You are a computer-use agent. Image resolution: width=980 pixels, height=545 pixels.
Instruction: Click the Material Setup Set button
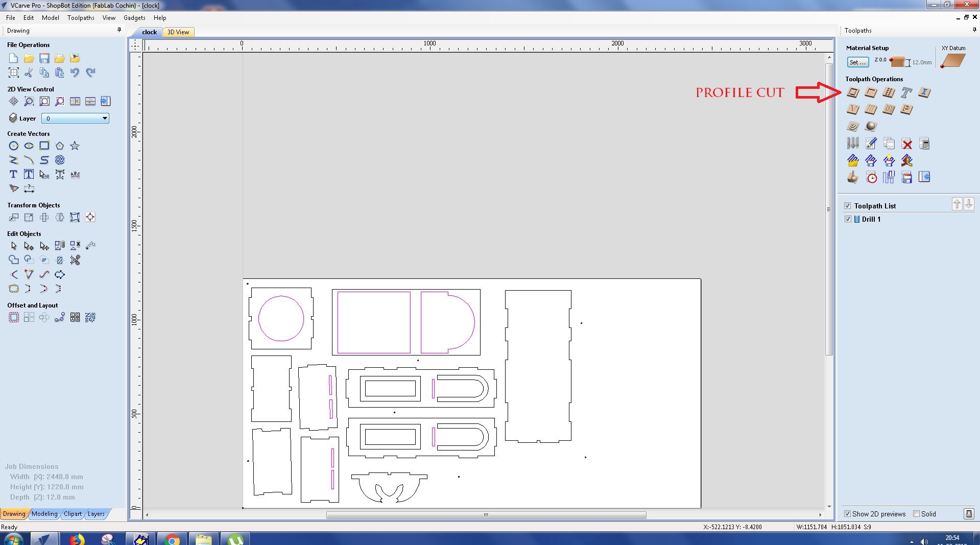tap(857, 62)
